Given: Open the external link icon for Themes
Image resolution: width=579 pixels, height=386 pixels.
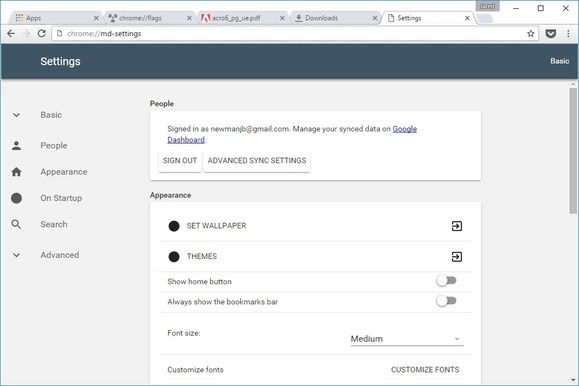Looking at the screenshot, I should 457,256.
